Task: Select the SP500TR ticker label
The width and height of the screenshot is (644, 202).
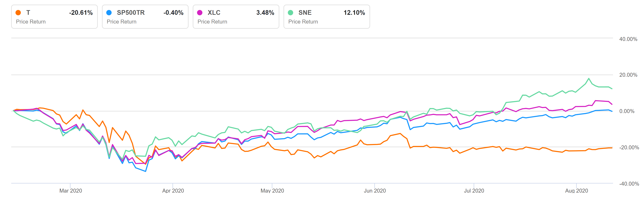Action: pos(130,12)
